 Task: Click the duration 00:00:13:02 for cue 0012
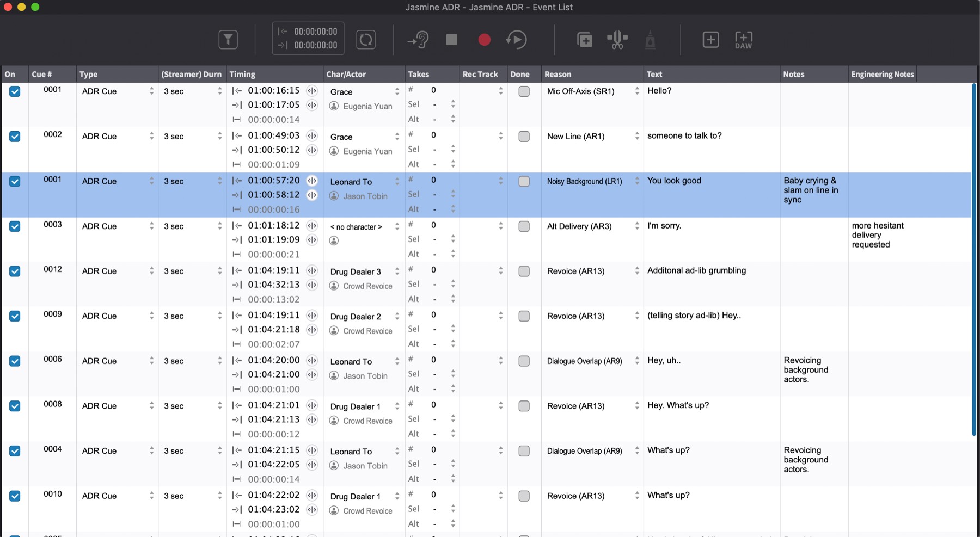coord(273,299)
